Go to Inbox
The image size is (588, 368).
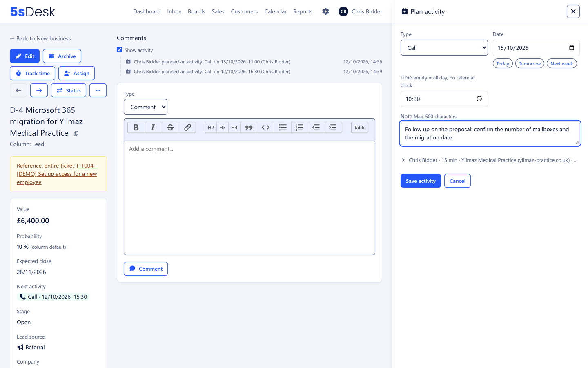coord(174,11)
